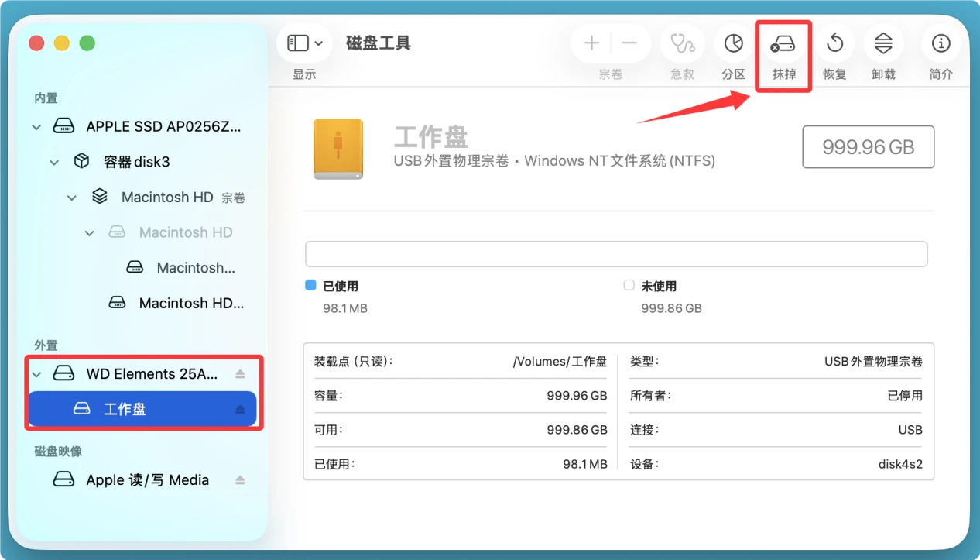
Task: Click the highlighted 抹掉 (Erase) icon
Action: (783, 43)
